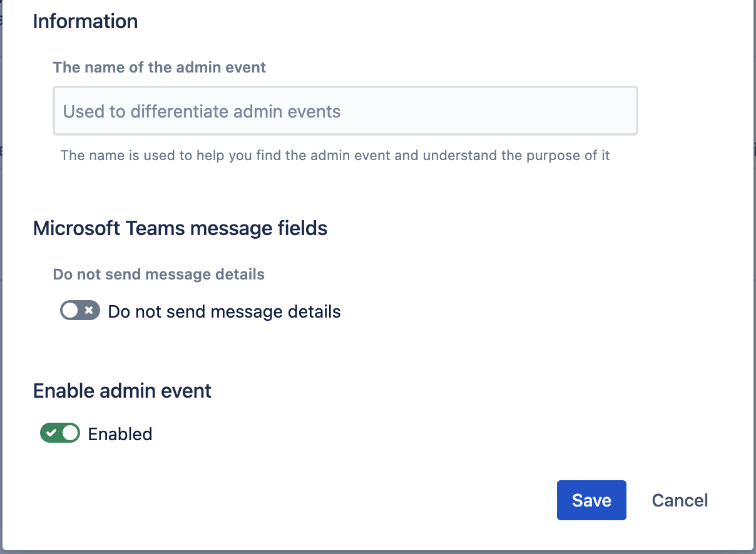The width and height of the screenshot is (756, 554).
Task: Cancel the admin event dialog
Action: click(680, 500)
